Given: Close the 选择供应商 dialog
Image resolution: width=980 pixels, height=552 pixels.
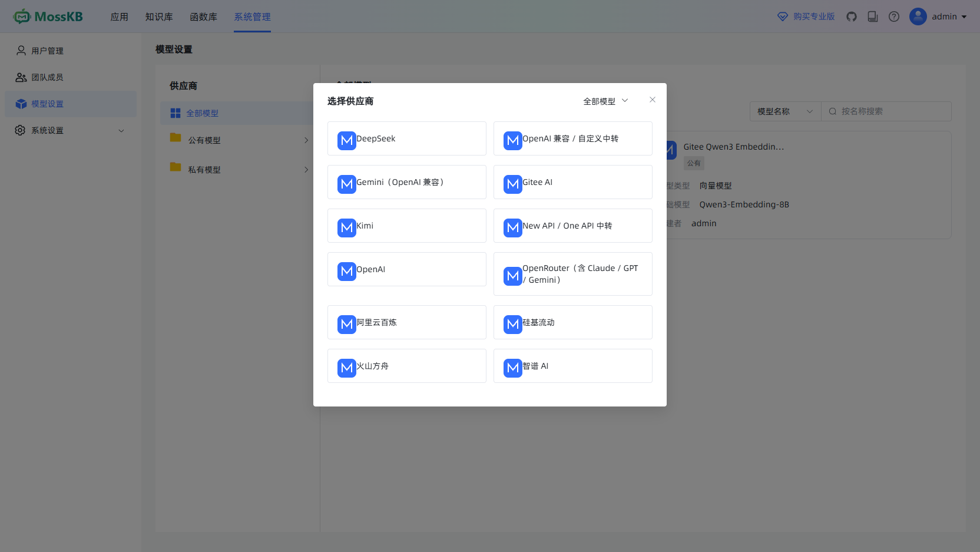Looking at the screenshot, I should (653, 100).
